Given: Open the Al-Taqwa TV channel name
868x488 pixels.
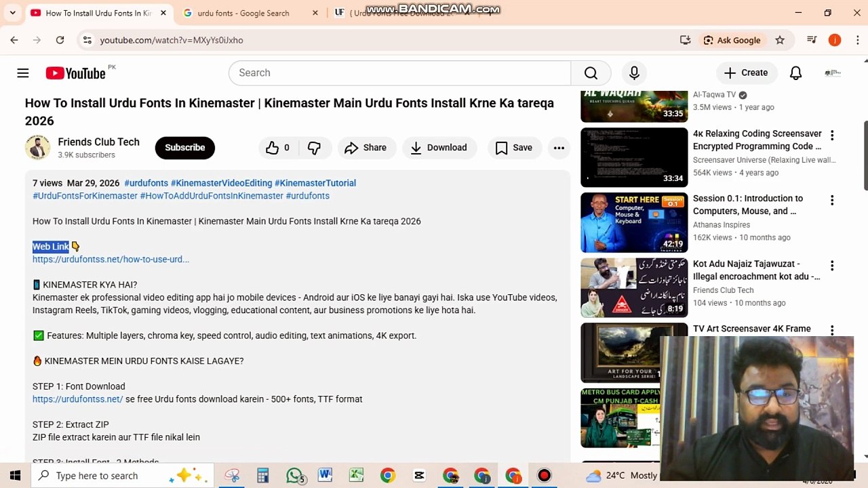Looking at the screenshot, I should click(x=714, y=95).
